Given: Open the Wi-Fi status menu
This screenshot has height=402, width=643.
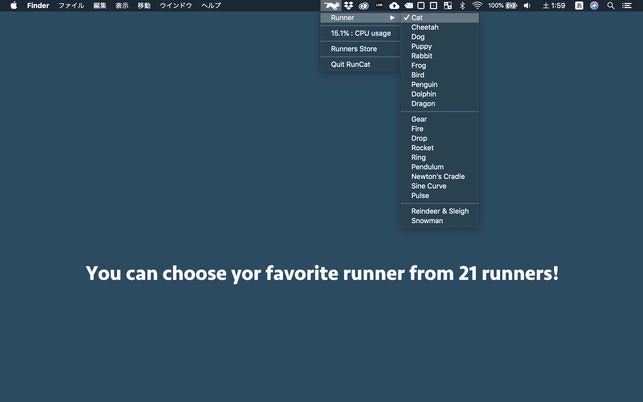Looking at the screenshot, I should coord(477,6).
